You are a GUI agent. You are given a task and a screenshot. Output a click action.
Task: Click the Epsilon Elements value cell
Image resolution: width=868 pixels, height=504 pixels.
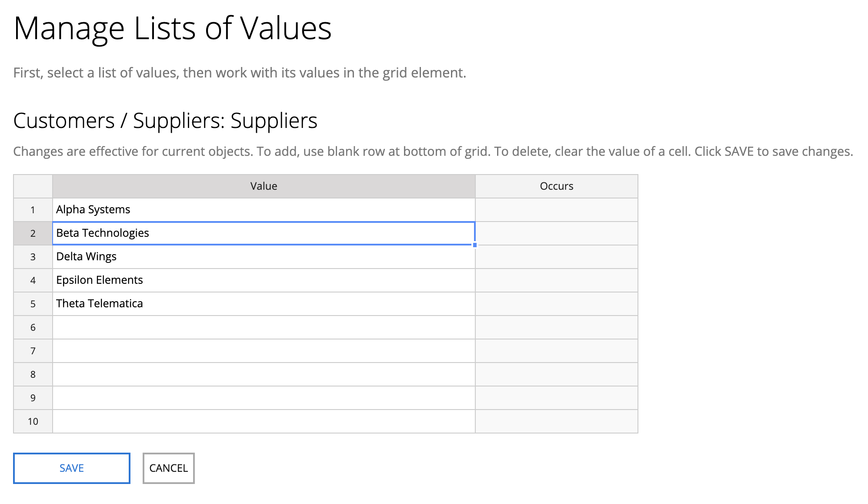[264, 280]
